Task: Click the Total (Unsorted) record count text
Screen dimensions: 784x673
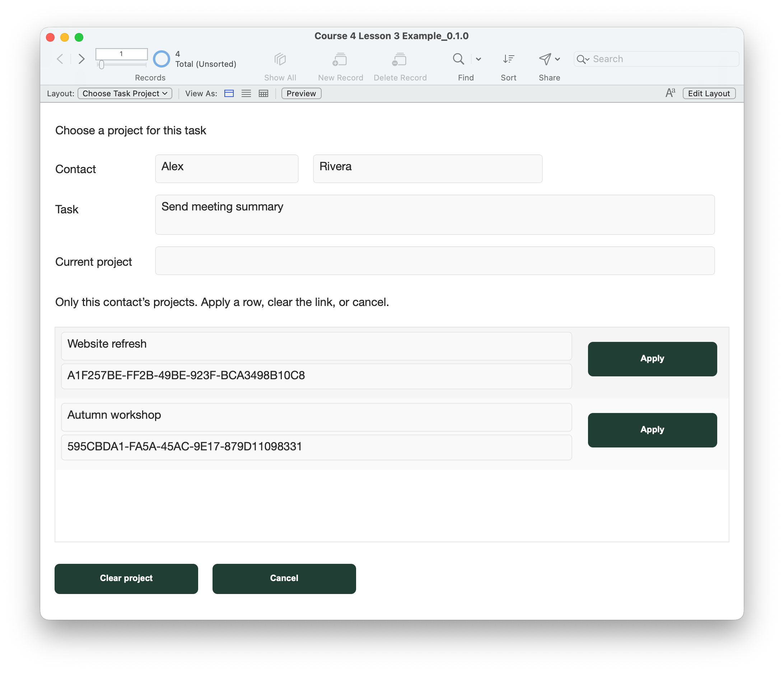Action: pyautogui.click(x=205, y=64)
